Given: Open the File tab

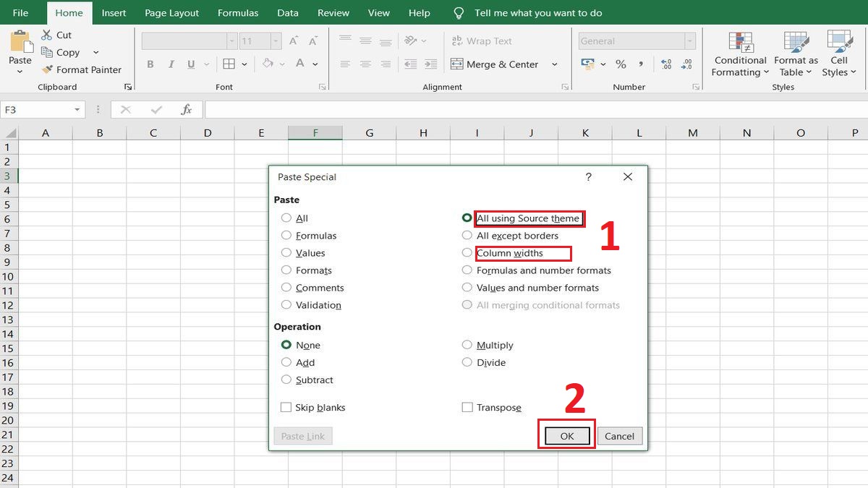Looking at the screenshot, I should (x=20, y=13).
